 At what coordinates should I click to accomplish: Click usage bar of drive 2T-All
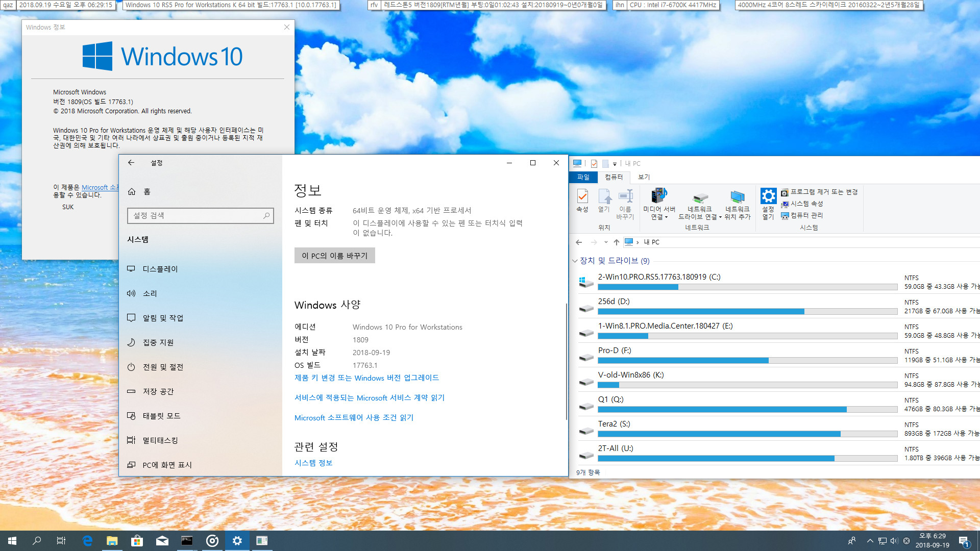coord(748,459)
